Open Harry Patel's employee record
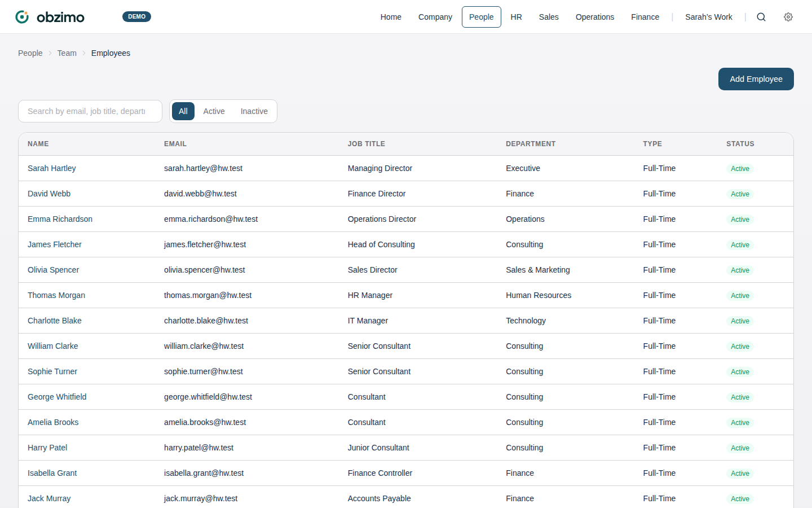Image resolution: width=812 pixels, height=508 pixels. pos(47,448)
